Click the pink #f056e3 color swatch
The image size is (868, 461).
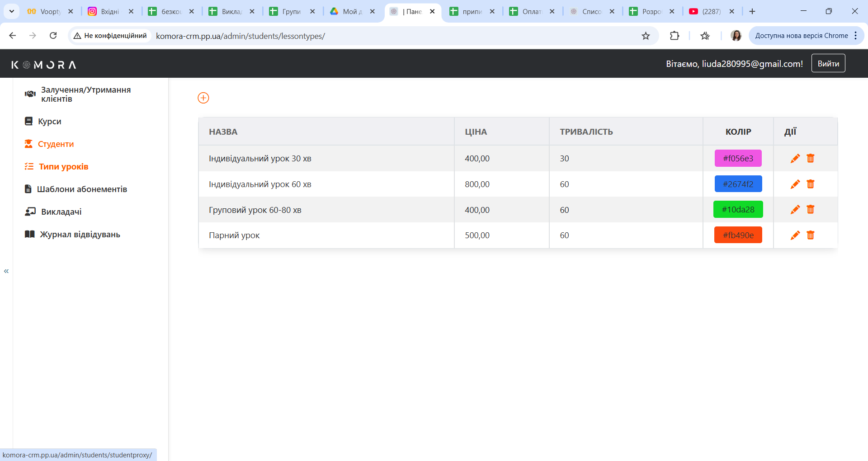coord(738,159)
